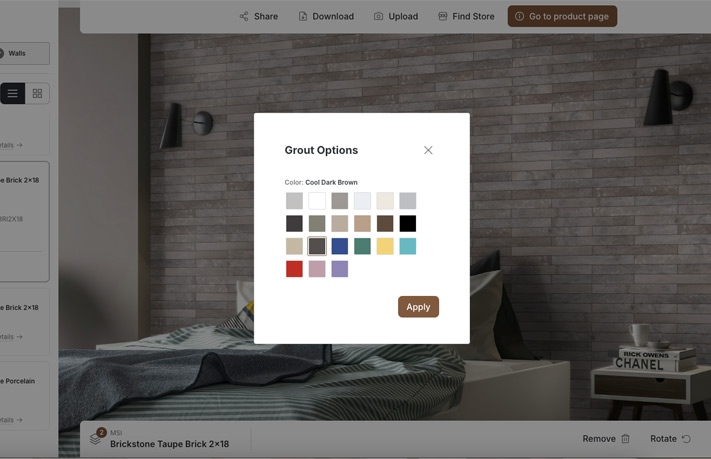Select the taupe gray swatch in first row
Viewport: 711px width, 459px height.
pyautogui.click(x=340, y=201)
